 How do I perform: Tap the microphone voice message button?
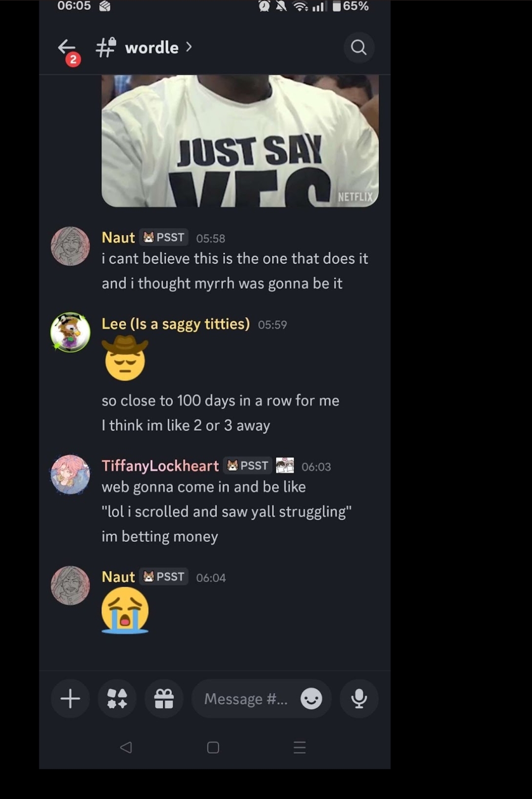point(359,699)
